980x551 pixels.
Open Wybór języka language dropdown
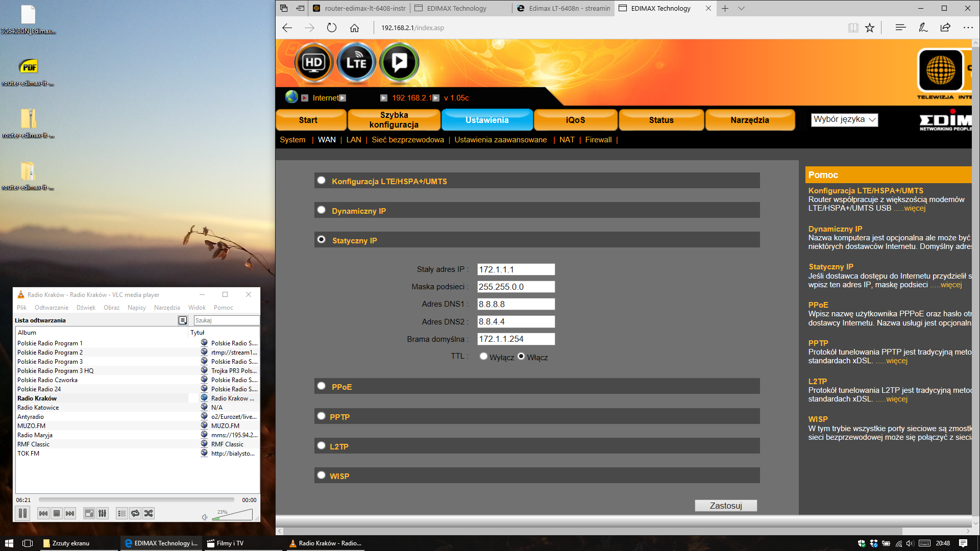pos(844,119)
